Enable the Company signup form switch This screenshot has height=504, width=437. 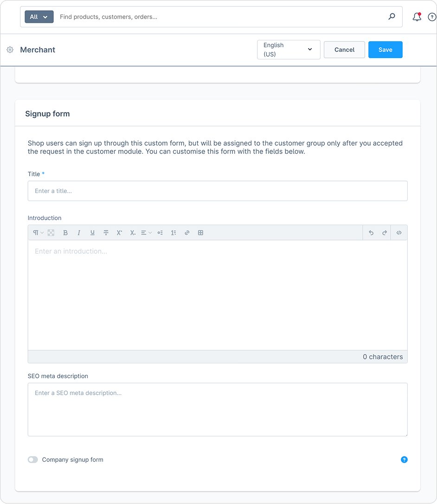32,460
